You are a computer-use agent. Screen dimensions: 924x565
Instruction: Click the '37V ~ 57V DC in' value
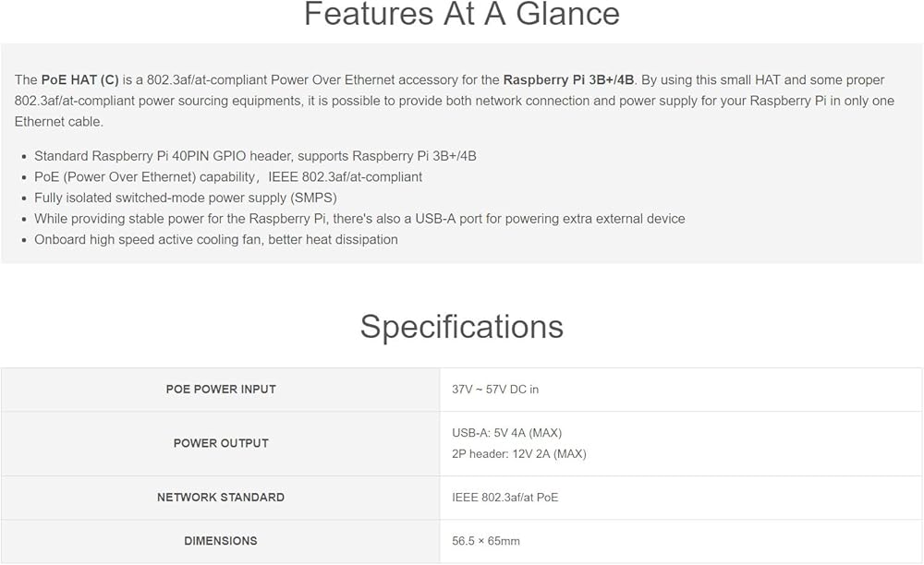(495, 390)
